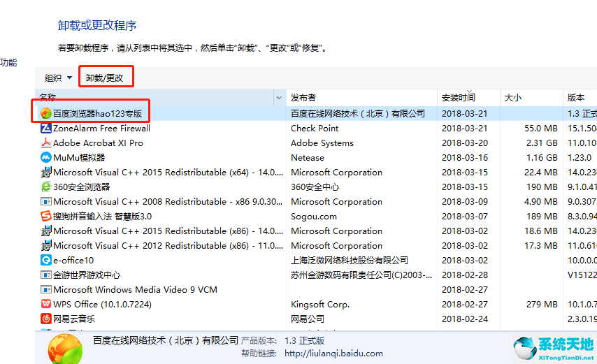Click publisher 上海泛微网络科技股份有限公司 cell

pos(349,260)
